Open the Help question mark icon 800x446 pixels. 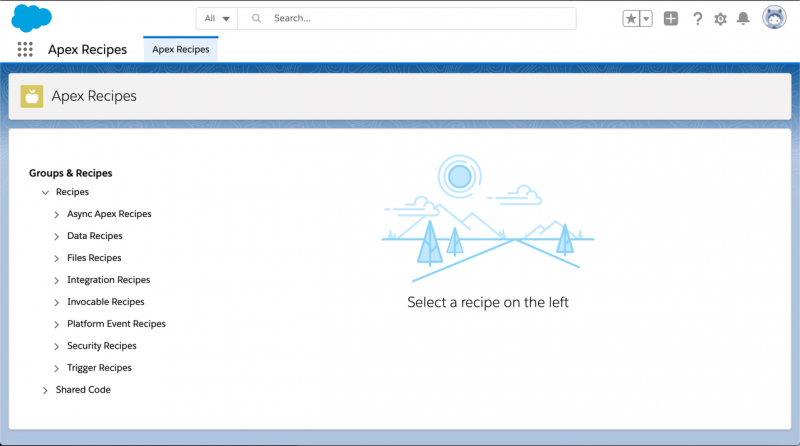coord(697,19)
